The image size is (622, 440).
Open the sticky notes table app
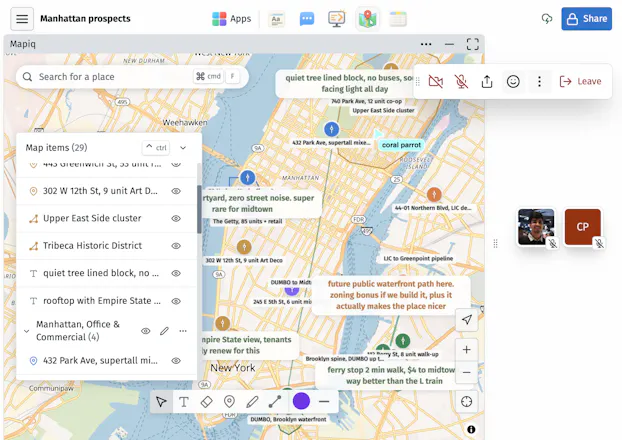398,19
